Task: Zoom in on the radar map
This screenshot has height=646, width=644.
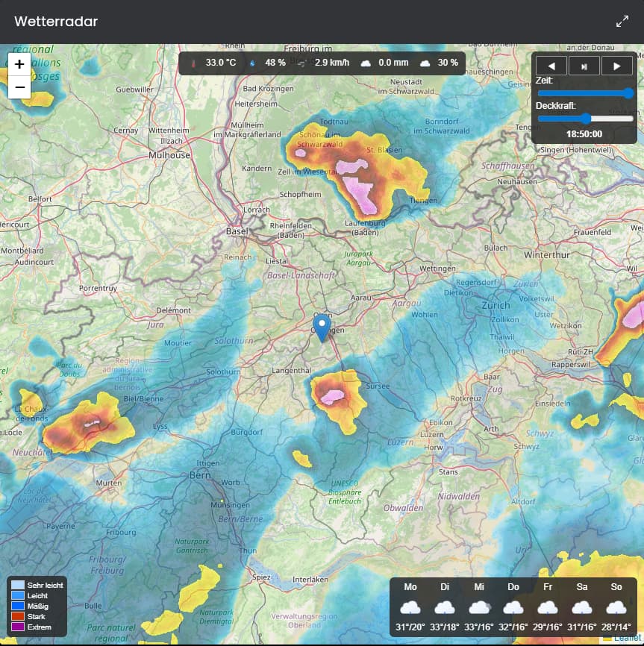Action: [x=19, y=64]
